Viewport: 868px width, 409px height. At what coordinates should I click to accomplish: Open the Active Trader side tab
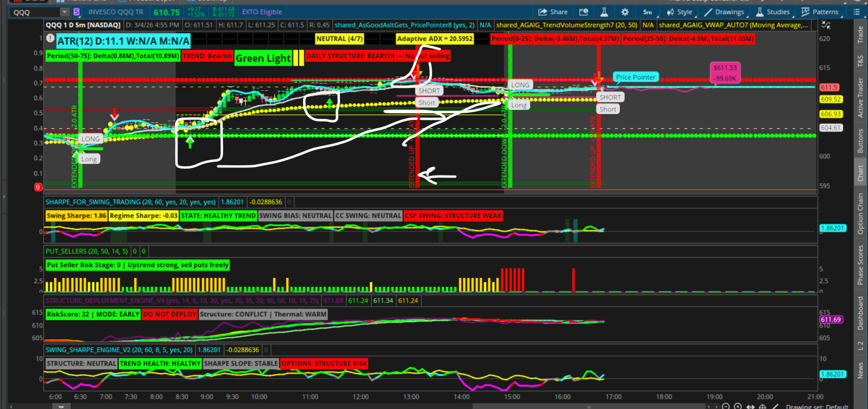tap(860, 98)
